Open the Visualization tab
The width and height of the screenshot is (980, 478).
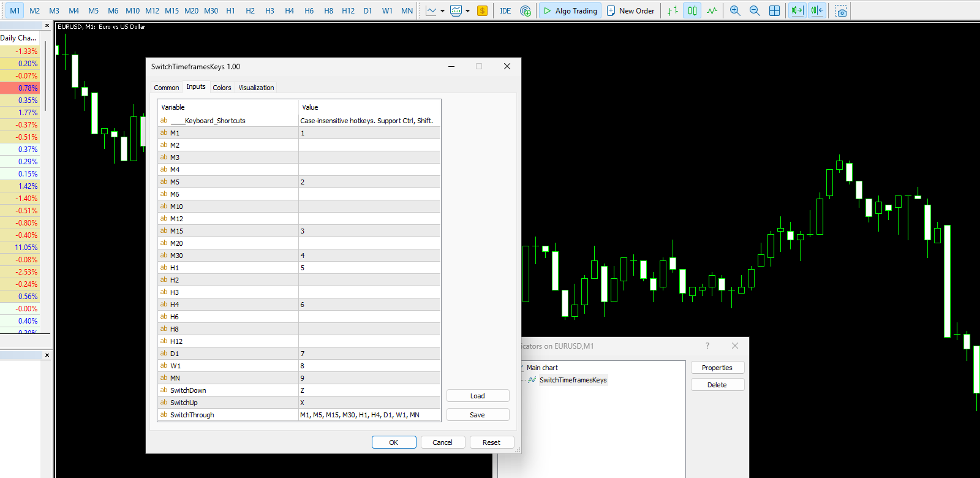click(x=256, y=88)
